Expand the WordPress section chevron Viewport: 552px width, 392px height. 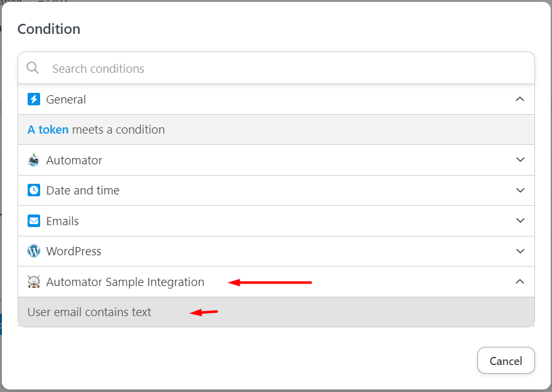pos(519,251)
